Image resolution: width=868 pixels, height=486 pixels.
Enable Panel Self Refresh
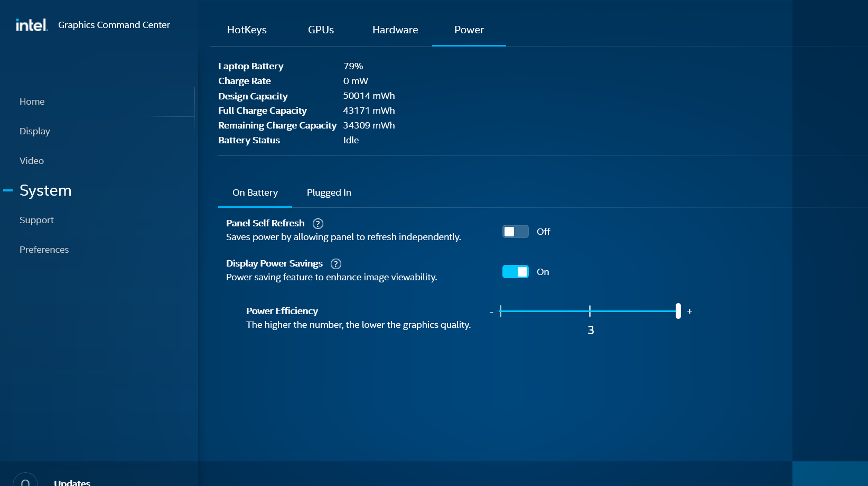click(x=515, y=231)
